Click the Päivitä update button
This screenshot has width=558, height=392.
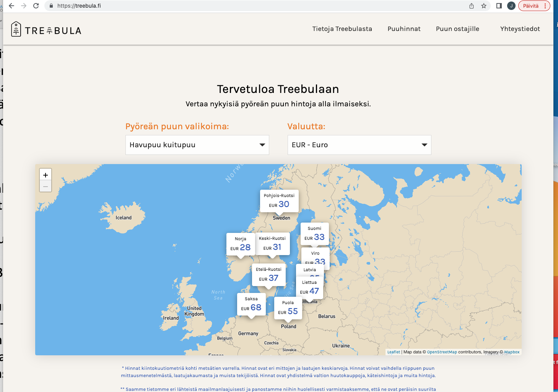[534, 6]
